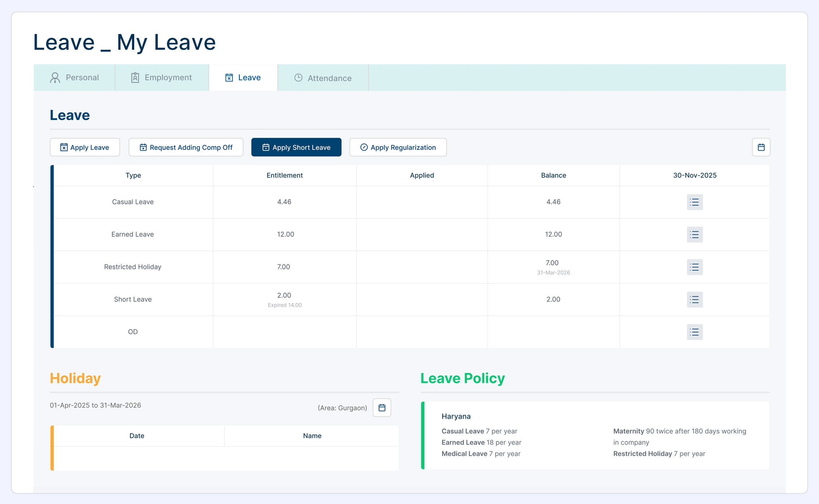Open Short Leave details list icon

click(x=694, y=300)
